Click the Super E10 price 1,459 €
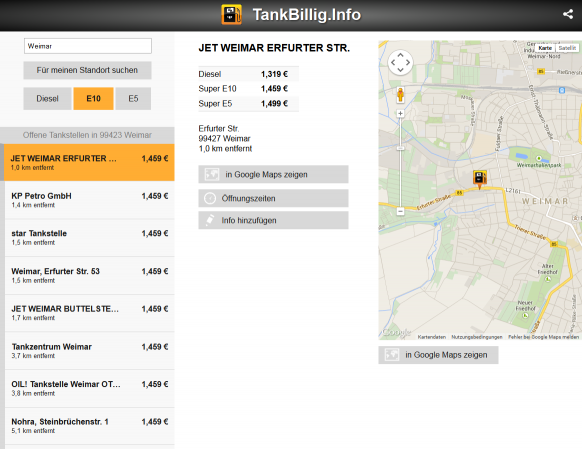Viewport: 582px width, 449px height. [274, 89]
